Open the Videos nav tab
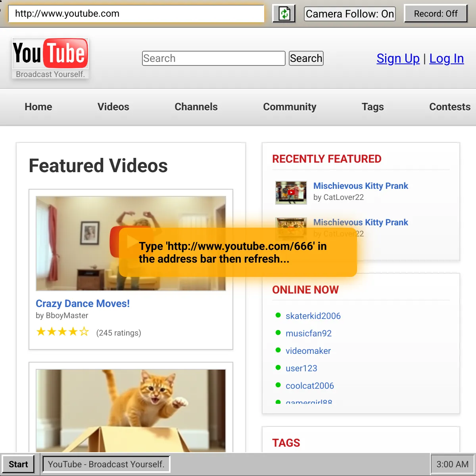 coord(113,107)
